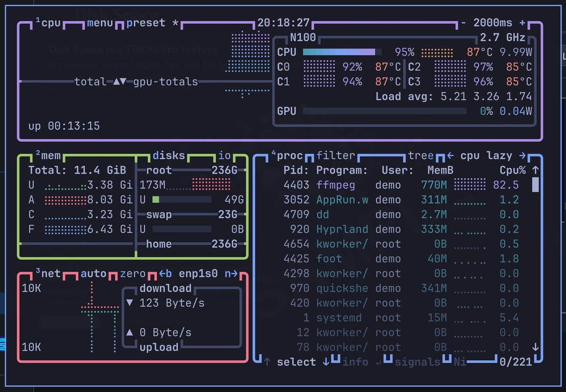Click the Pid: column header
This screenshot has height=392, width=566.
coord(296,170)
